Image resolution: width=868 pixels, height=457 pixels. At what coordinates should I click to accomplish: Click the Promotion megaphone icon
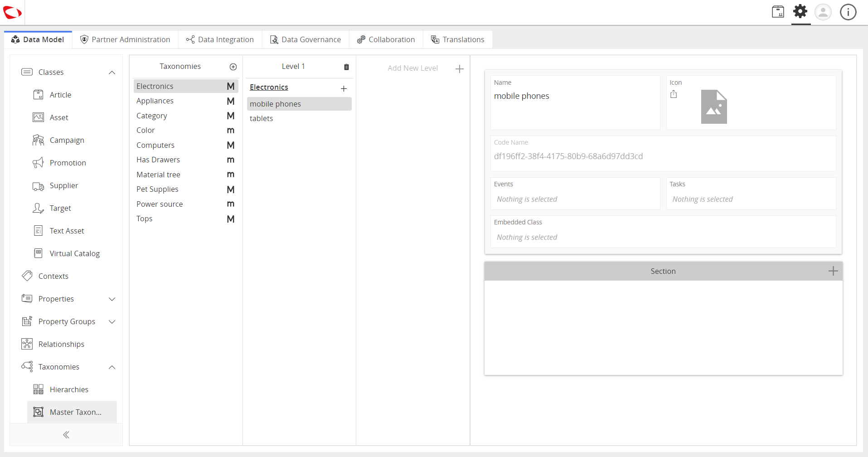39,163
